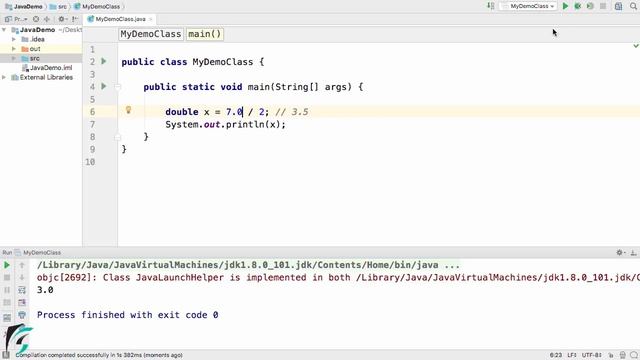Toggle Use Soft Wraps in Run console
This screenshot has height=360, width=640.
(x=22, y=290)
